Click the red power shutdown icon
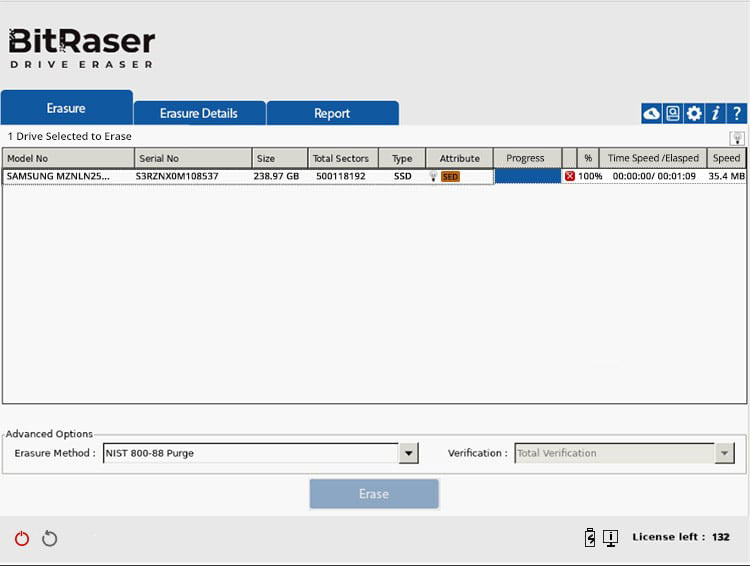The image size is (750, 566). (x=22, y=539)
